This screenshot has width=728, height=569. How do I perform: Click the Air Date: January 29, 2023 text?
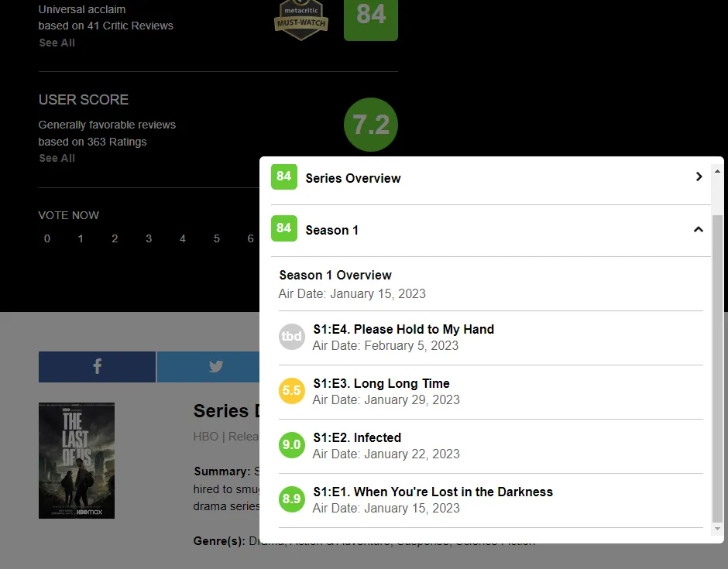(x=386, y=399)
